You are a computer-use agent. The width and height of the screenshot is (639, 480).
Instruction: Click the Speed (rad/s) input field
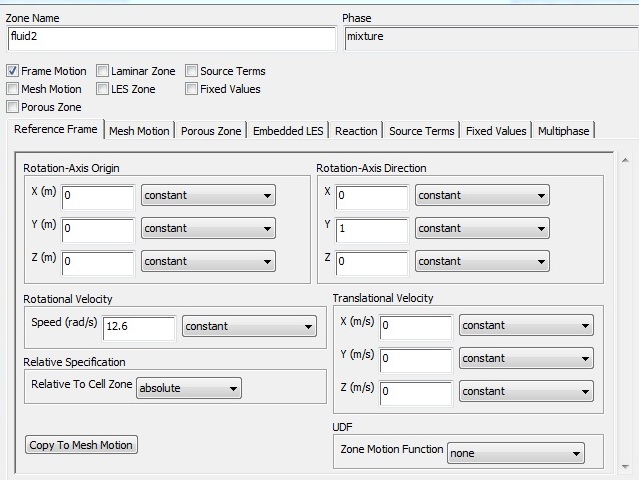click(139, 326)
